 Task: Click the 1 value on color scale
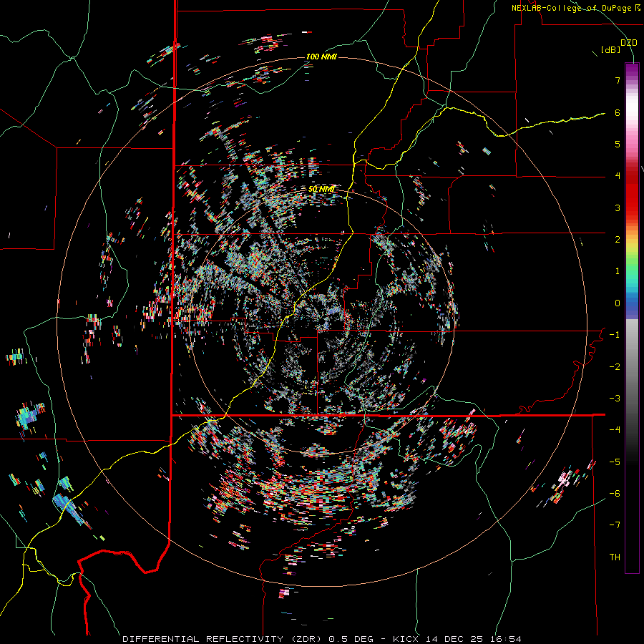[x=618, y=271]
